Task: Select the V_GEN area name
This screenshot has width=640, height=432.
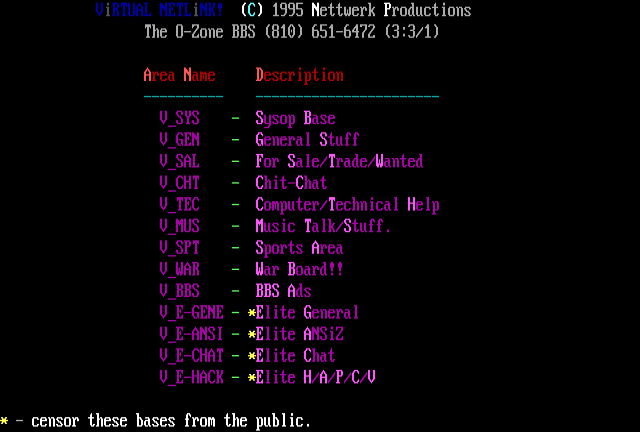Action: pyautogui.click(x=180, y=140)
